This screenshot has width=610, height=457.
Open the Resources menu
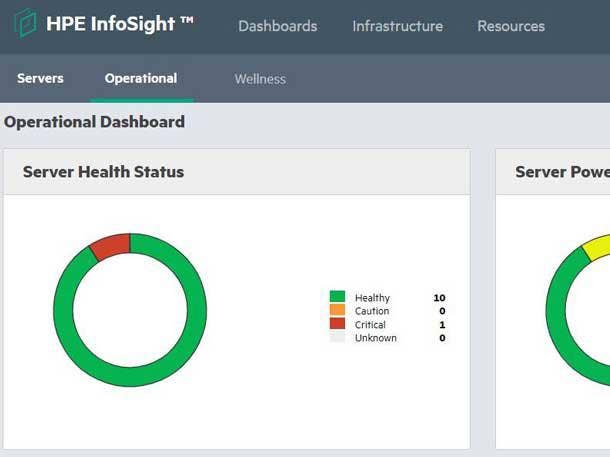(511, 26)
